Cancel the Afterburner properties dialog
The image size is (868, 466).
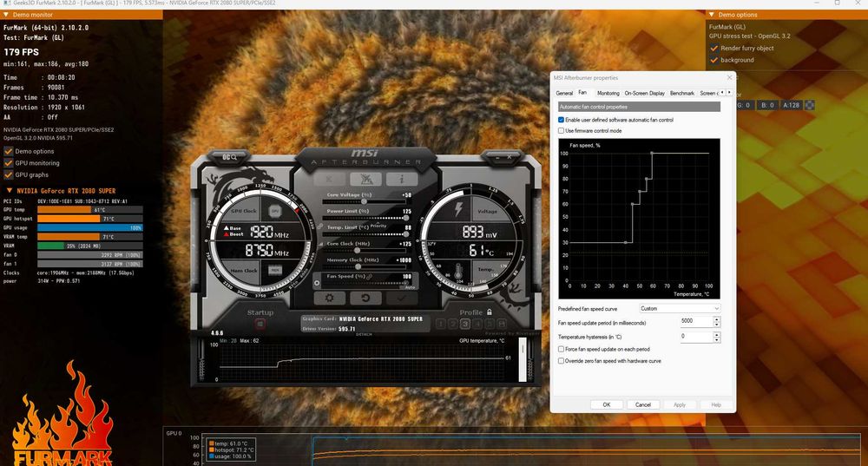[x=642, y=404]
